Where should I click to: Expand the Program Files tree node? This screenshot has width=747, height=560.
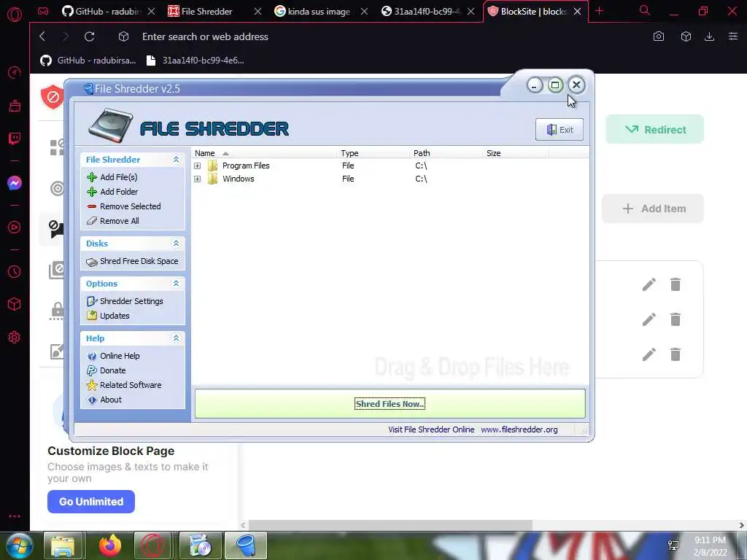197,166
